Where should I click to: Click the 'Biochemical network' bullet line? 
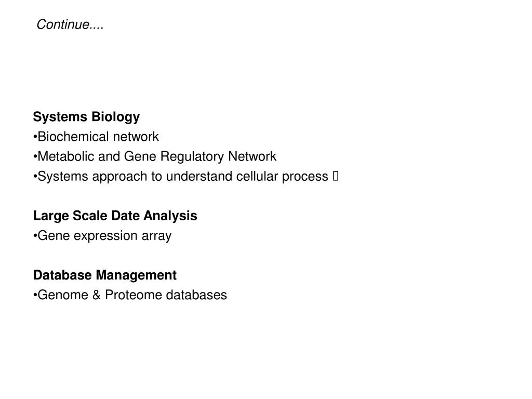tap(96, 137)
